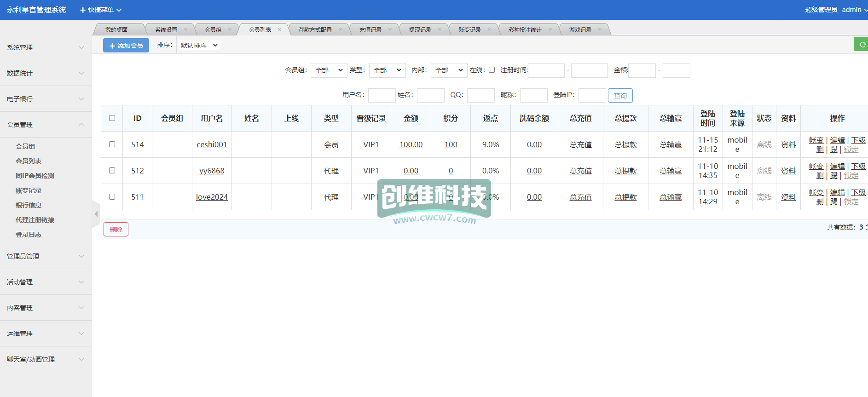
Task: Expand the 聊天室/动画管理 sidebar section
Action: 46,359
